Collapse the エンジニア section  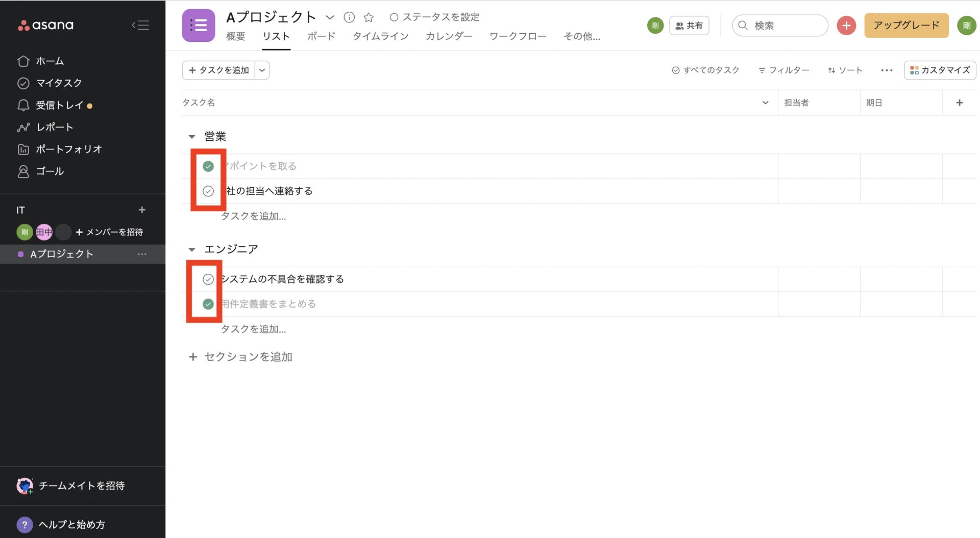point(192,249)
